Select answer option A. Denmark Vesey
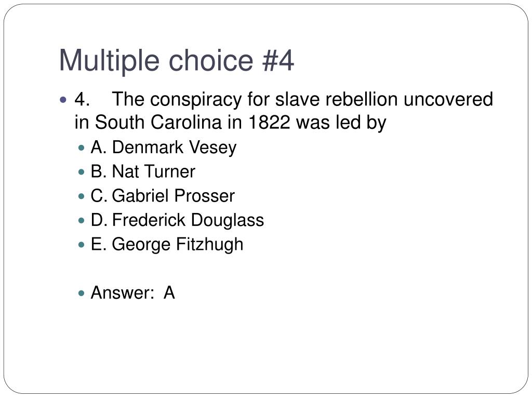 [164, 148]
